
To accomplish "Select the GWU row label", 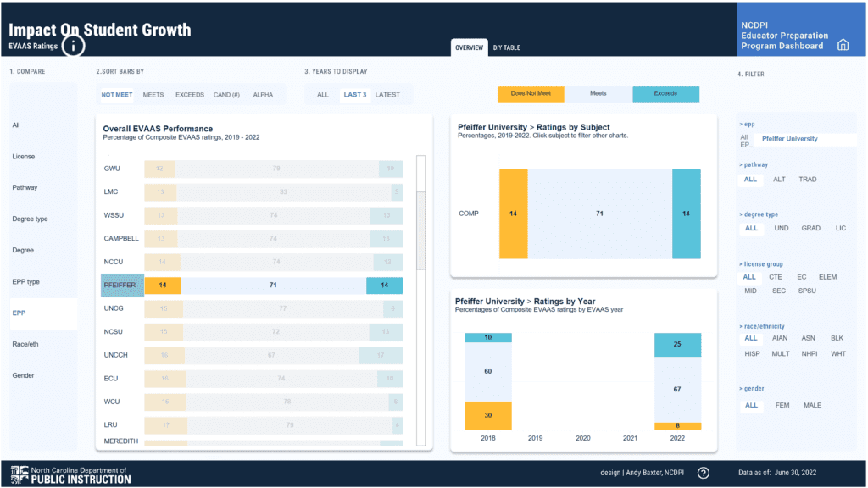I will tap(112, 169).
